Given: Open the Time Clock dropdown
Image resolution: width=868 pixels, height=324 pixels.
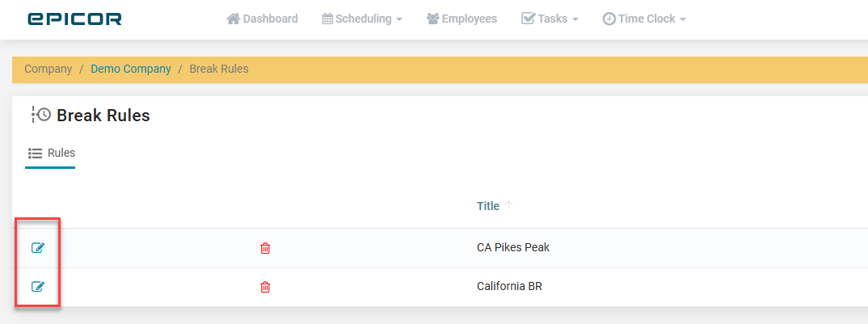Looking at the screenshot, I should point(644,19).
